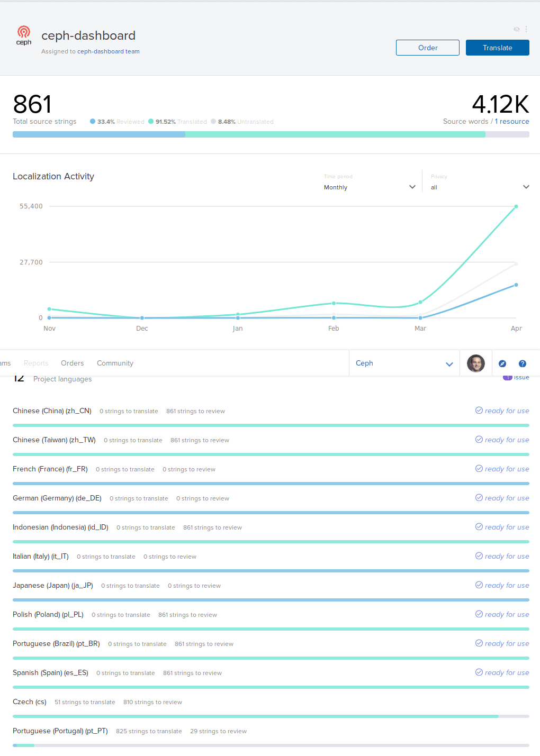The width and height of the screenshot is (540, 756).
Task: Open the help question mark icon
Action: click(x=523, y=363)
